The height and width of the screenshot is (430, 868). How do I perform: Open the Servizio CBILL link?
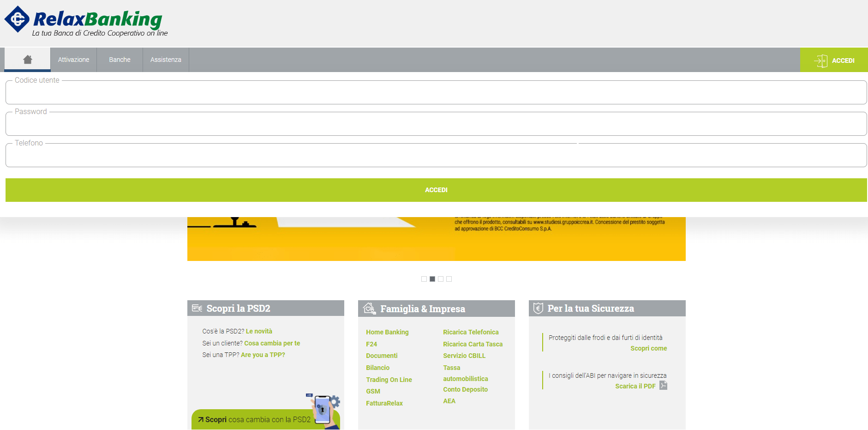tap(464, 356)
